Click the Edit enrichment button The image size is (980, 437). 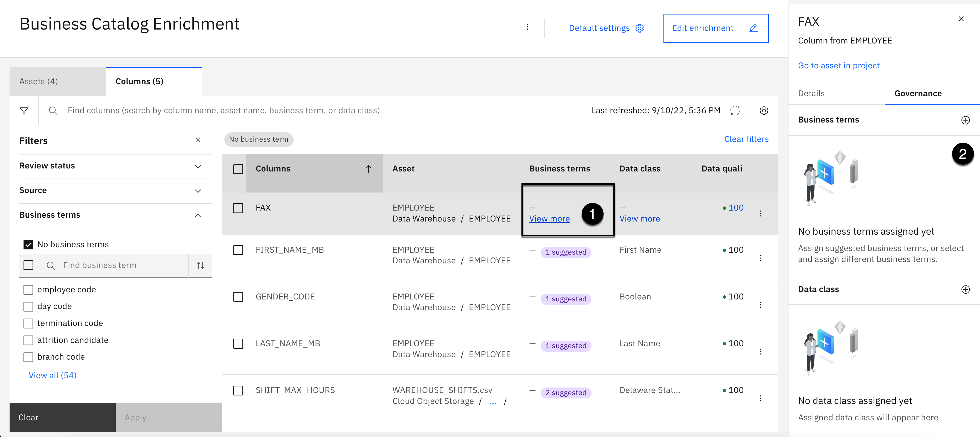(715, 28)
